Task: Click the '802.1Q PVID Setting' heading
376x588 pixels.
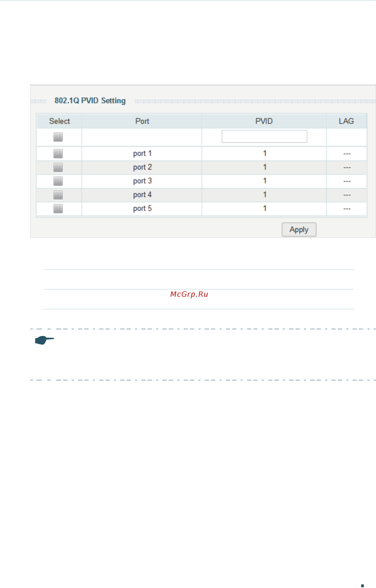Action: [90, 101]
